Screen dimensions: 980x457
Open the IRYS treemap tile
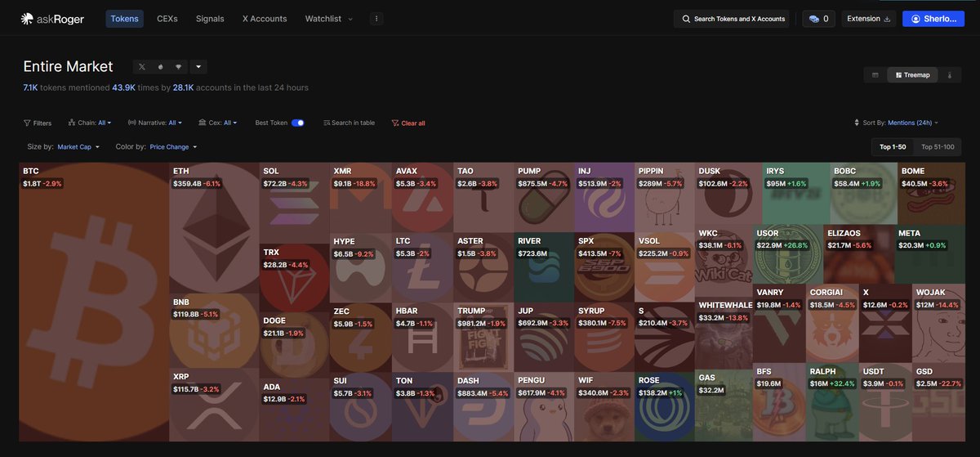point(796,194)
